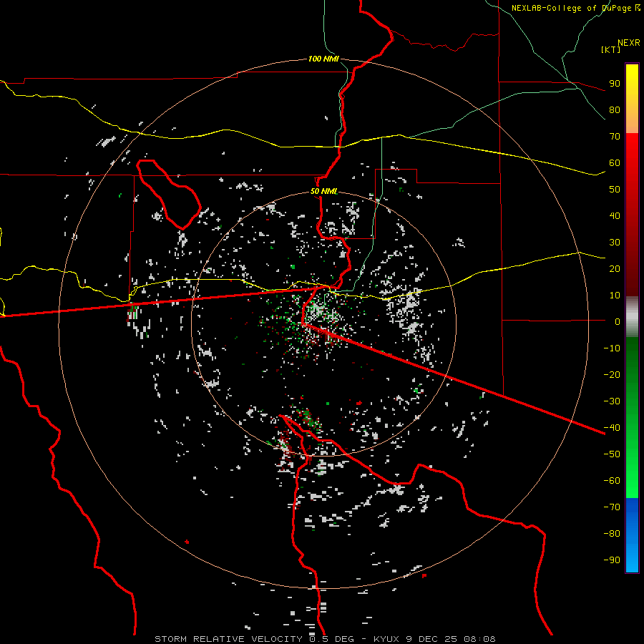Click the -40 value on velocity scale

612,428
